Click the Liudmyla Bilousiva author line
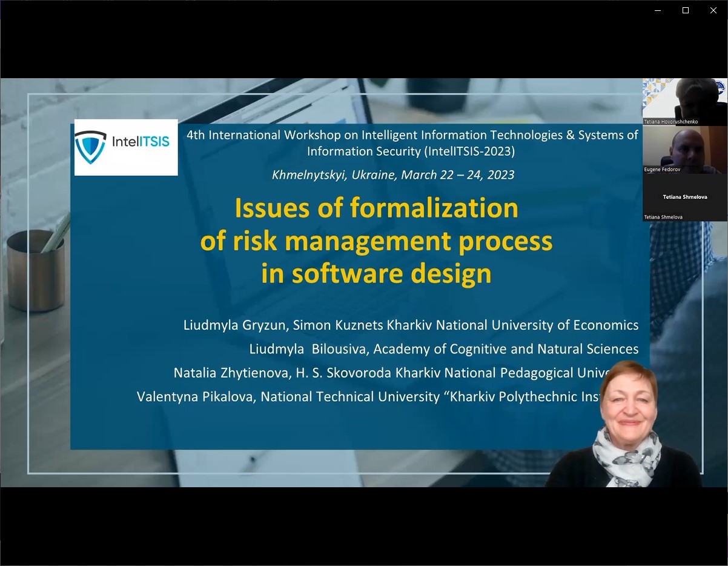 (443, 349)
